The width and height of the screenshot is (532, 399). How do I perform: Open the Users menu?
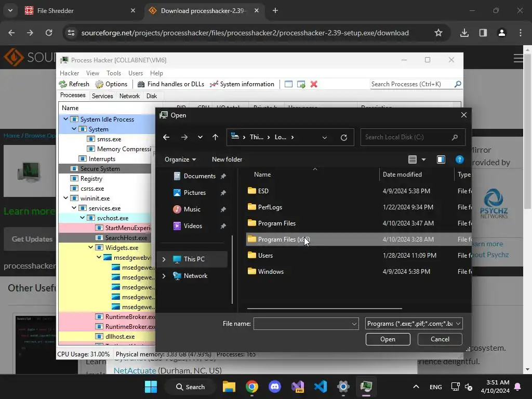pyautogui.click(x=136, y=73)
